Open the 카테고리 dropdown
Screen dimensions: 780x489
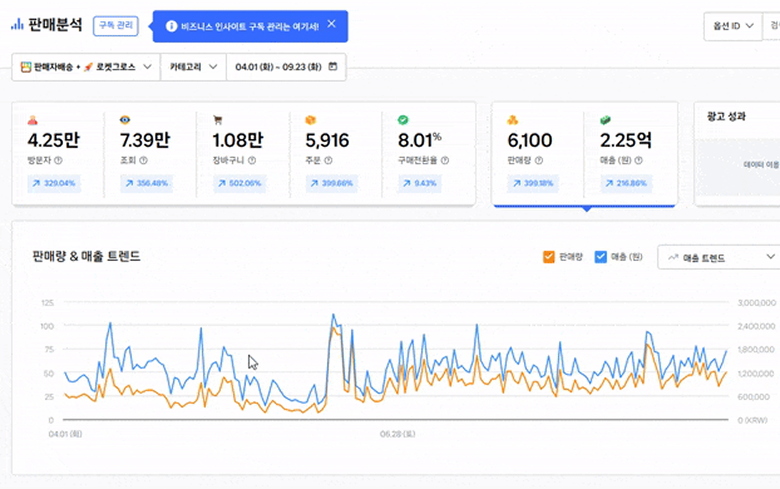(192, 67)
